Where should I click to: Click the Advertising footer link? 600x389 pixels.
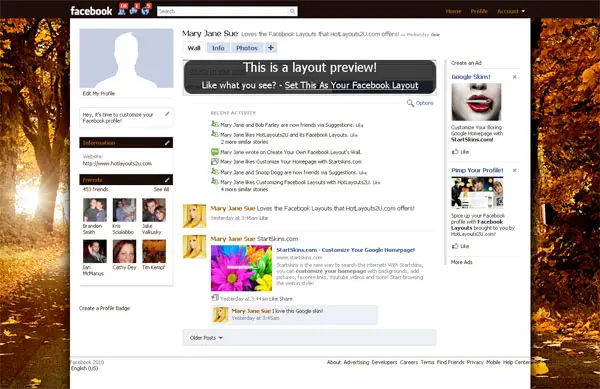point(356,362)
